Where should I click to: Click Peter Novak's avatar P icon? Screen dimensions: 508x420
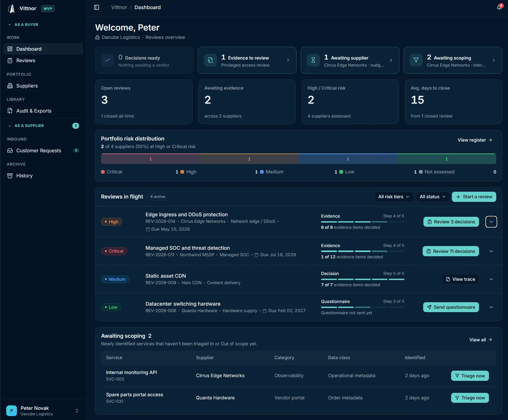click(x=12, y=411)
